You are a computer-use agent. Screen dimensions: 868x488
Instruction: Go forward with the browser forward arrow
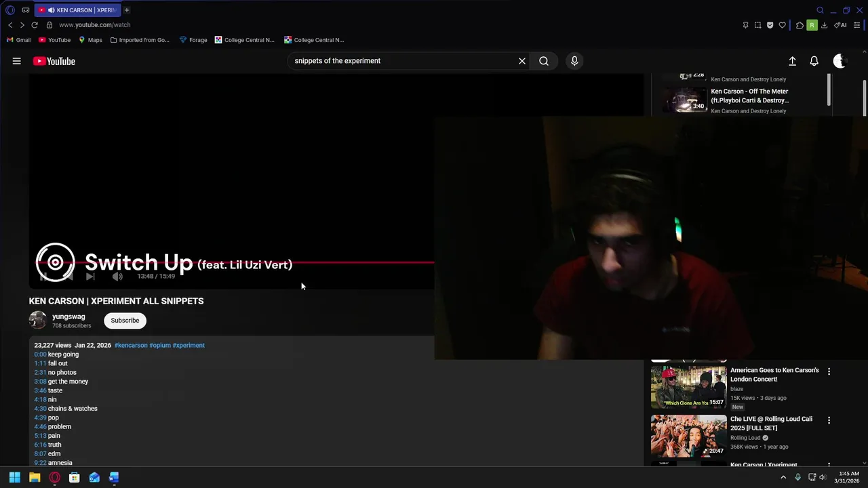[22, 25]
